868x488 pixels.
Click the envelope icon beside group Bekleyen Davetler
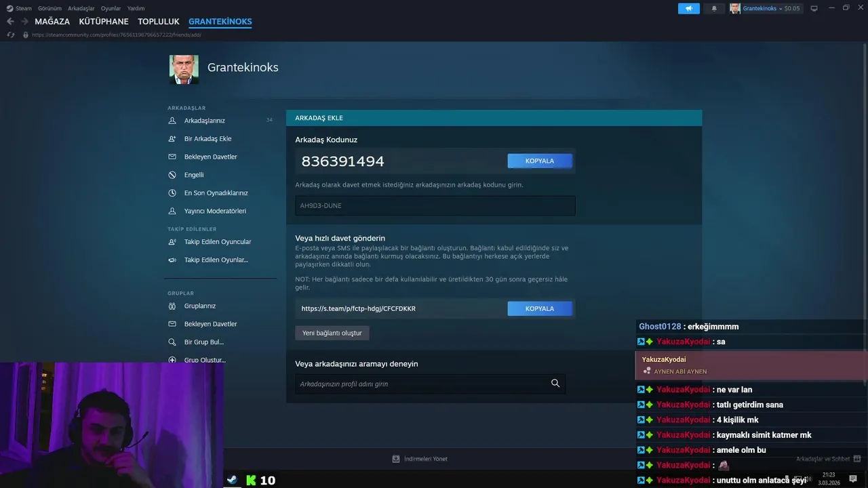[172, 324]
